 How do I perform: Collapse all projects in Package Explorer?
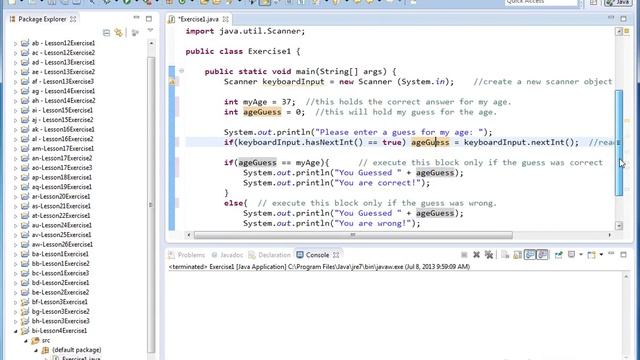pos(107,32)
